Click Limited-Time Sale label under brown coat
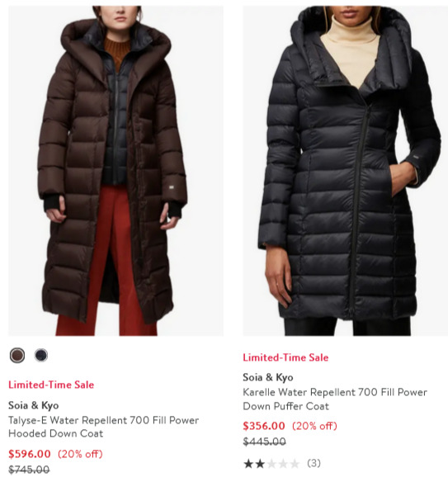448x477 pixels. pyautogui.click(x=51, y=385)
